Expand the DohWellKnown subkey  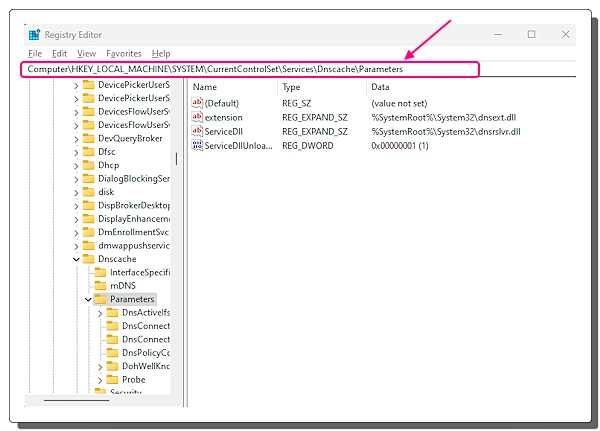(100, 367)
